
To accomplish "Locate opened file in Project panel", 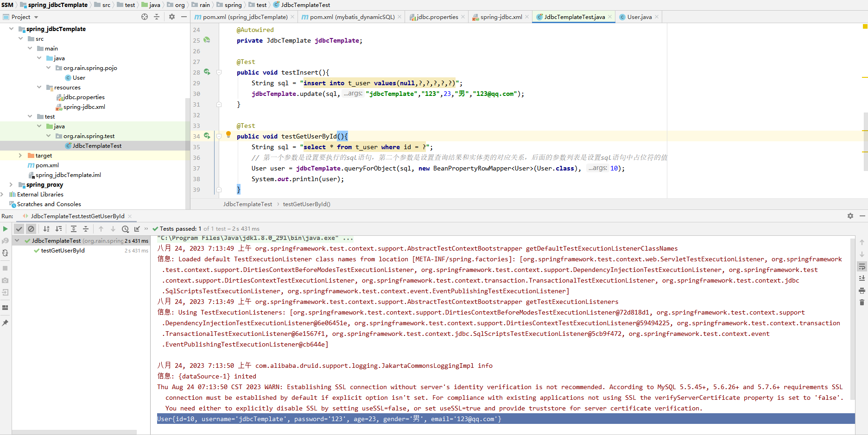I will [x=145, y=17].
